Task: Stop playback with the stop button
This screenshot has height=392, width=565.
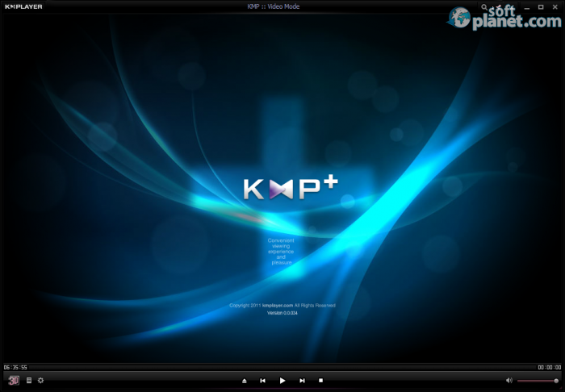Action: [320, 380]
